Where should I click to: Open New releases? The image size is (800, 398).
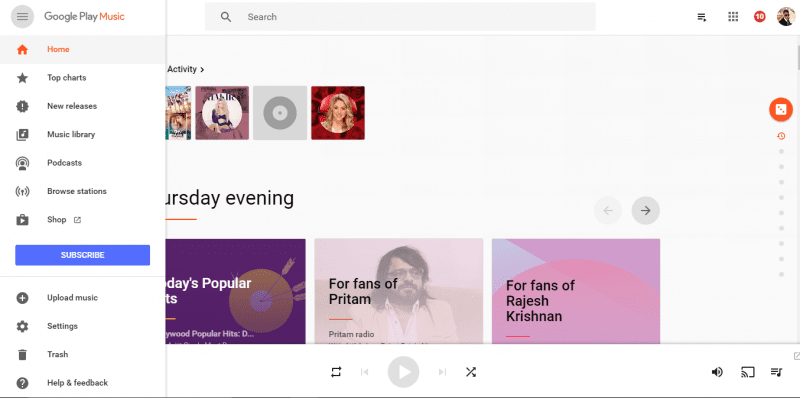click(83, 106)
